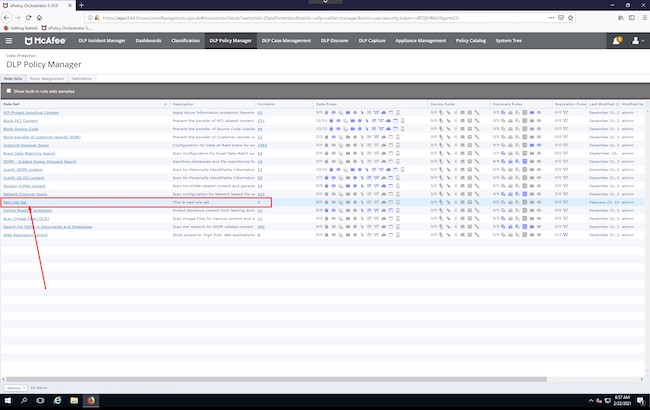The height and width of the screenshot is (410, 650).
Task: Click the Description column header
Action: [212, 104]
